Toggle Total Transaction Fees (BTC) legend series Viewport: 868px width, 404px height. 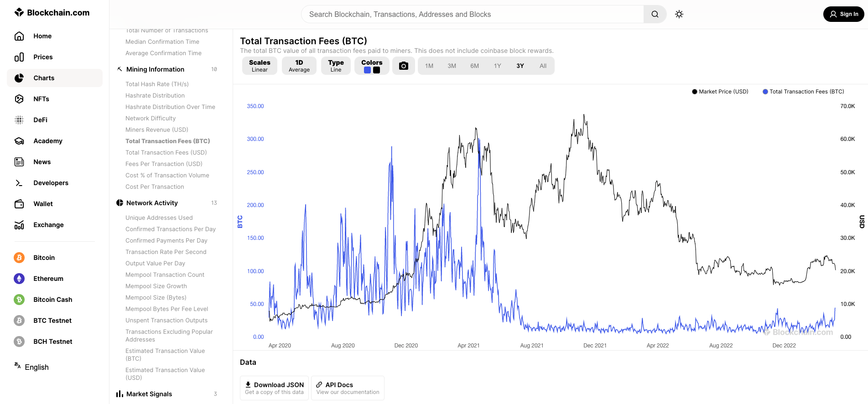point(803,92)
